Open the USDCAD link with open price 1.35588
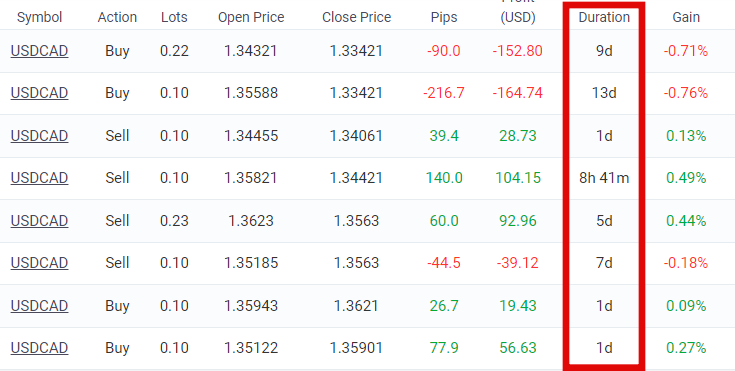 point(39,93)
